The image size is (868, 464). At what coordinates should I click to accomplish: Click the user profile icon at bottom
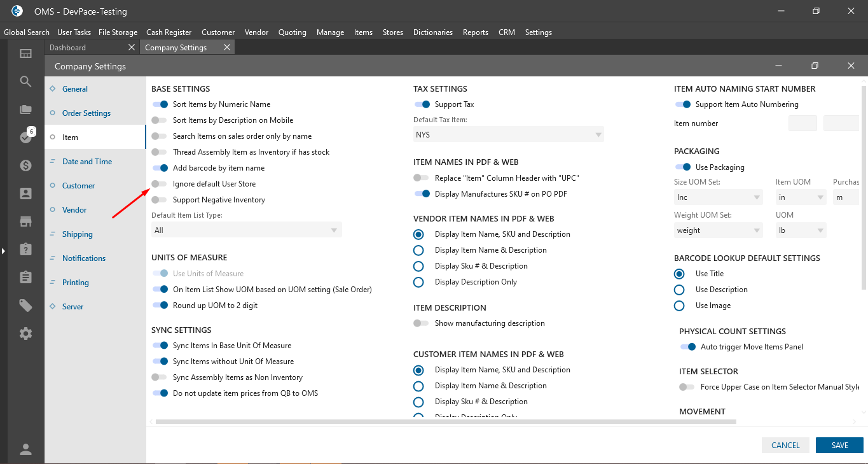(25, 449)
